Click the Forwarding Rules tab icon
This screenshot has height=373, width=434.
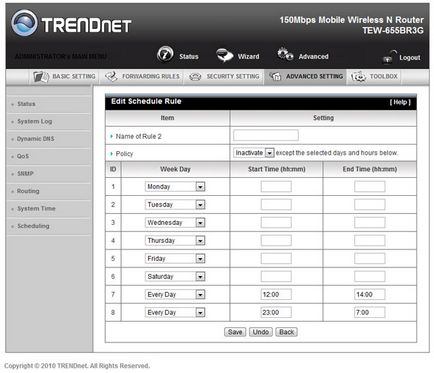click(111, 77)
